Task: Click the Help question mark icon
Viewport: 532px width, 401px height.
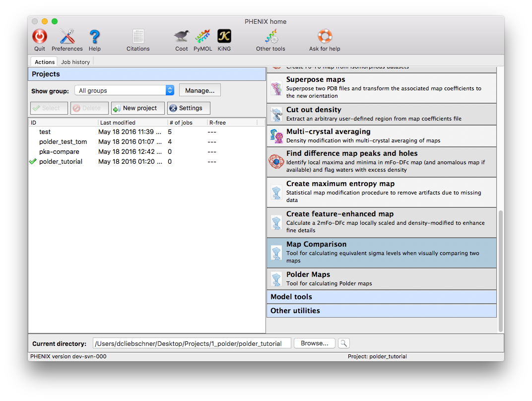Action: pos(94,37)
